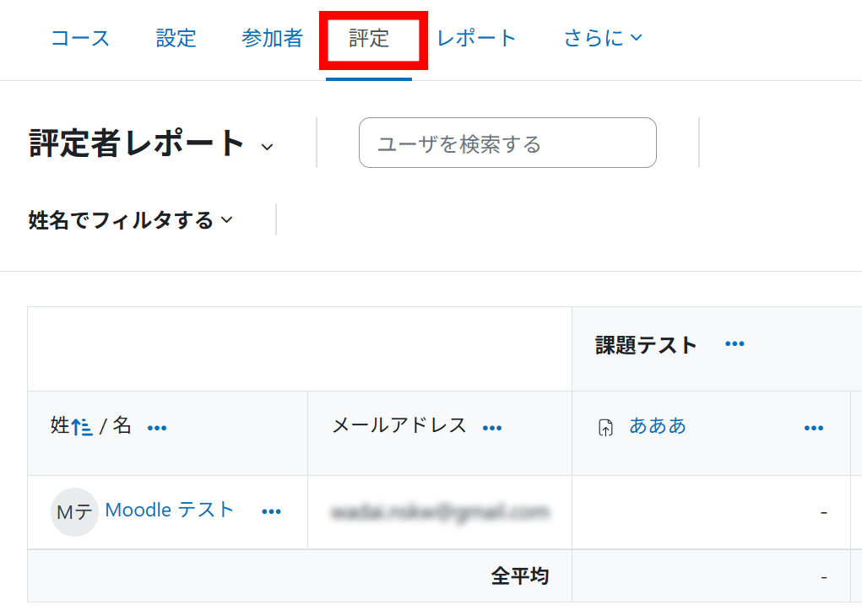Open the 課題テスト category actions menu
Image resolution: width=862 pixels, height=616 pixels.
pos(735,344)
